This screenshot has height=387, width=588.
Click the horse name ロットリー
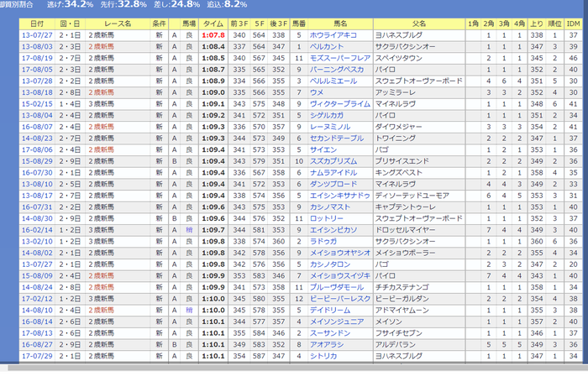click(326, 218)
